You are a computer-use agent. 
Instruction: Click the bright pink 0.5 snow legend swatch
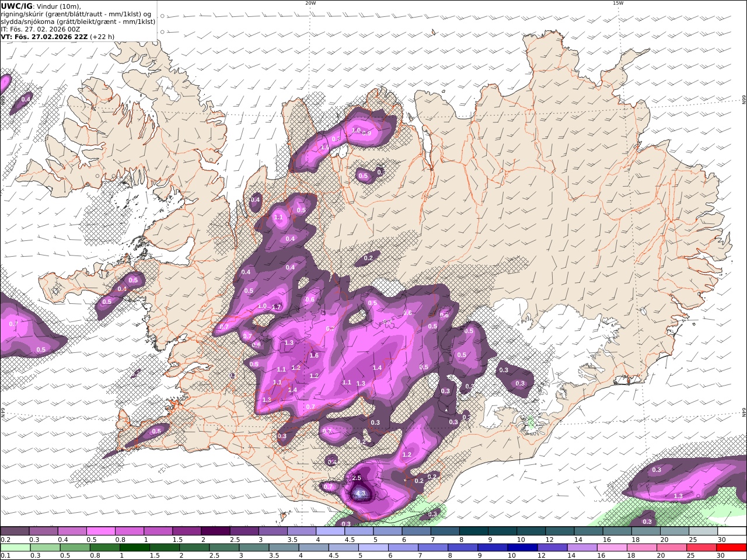[100, 531]
